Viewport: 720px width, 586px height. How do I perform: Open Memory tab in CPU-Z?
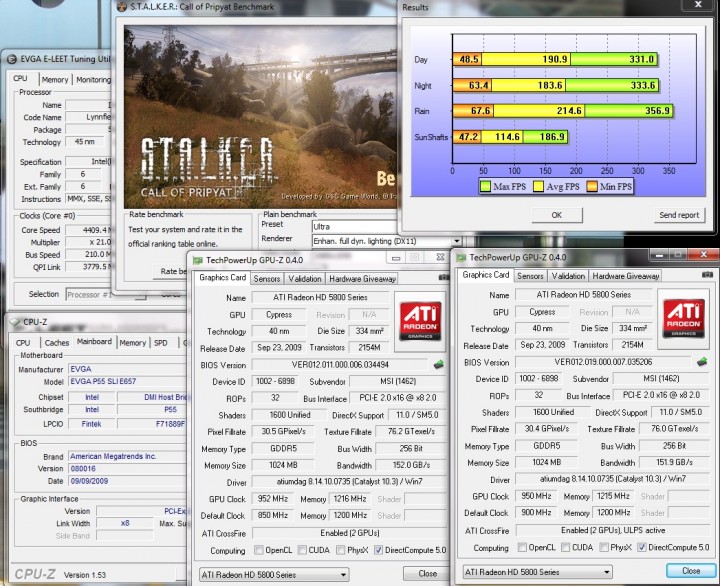pos(133,343)
